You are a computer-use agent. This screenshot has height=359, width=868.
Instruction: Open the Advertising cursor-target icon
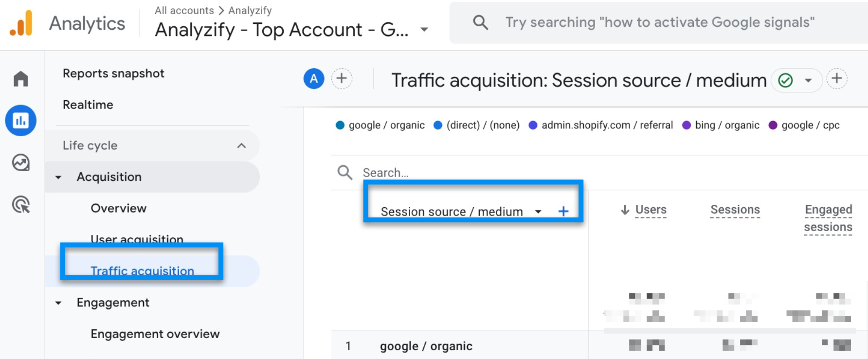point(20,205)
